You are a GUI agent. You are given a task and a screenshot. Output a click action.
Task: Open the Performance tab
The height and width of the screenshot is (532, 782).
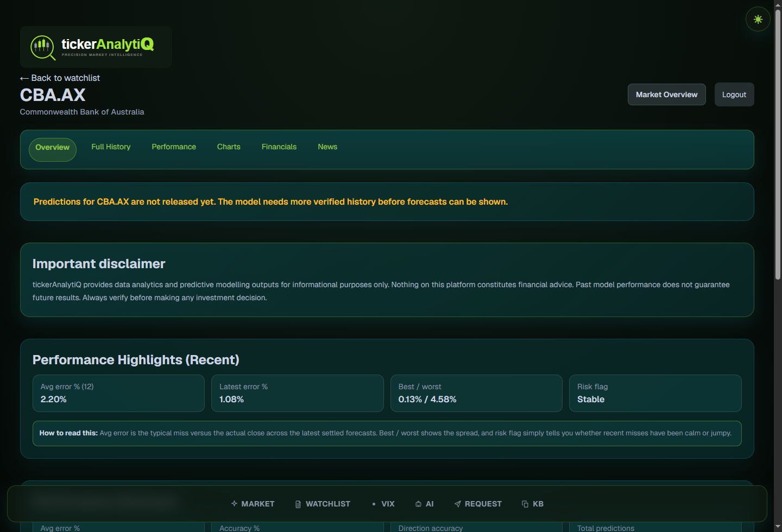(x=174, y=147)
